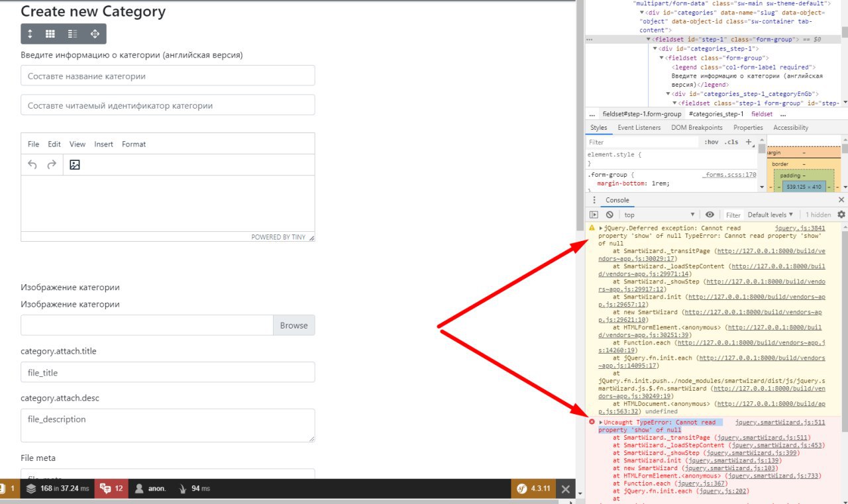848x504 pixels.
Task: Open the Edit menu in TinyMCE editor
Action: [54, 144]
